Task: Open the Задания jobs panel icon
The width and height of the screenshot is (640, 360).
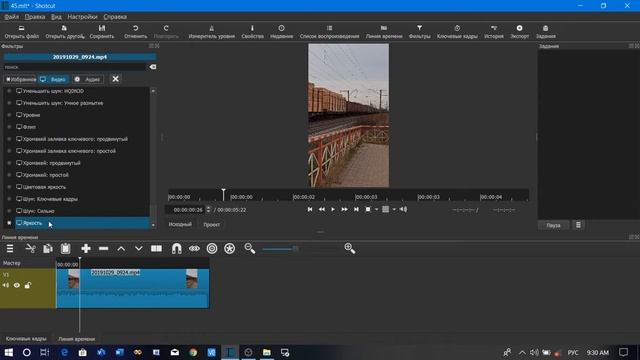Action: click(546, 32)
